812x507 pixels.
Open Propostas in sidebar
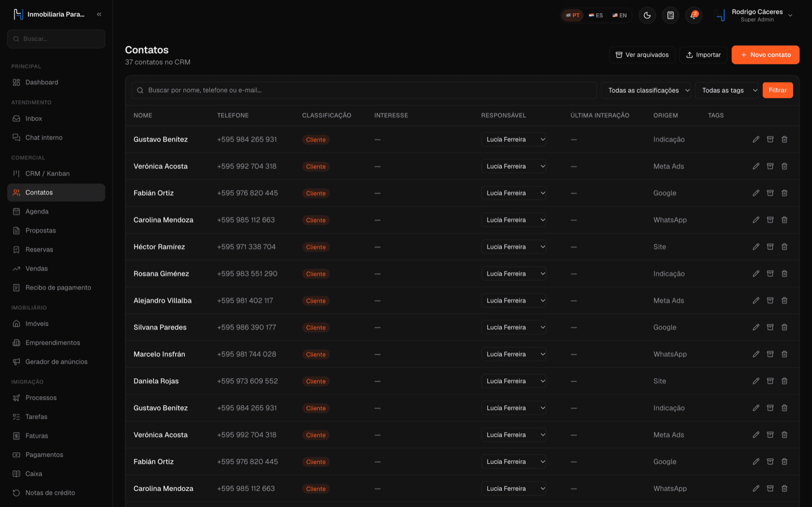56,231
